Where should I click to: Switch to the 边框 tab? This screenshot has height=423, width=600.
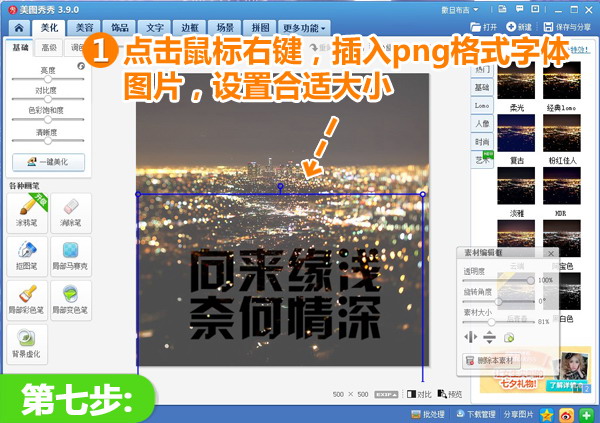(190, 28)
